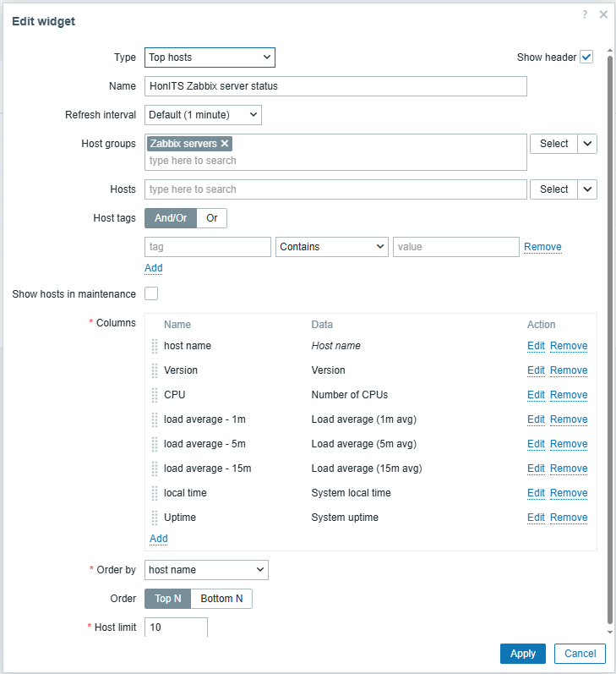Select Bottom N order option

pyautogui.click(x=221, y=599)
